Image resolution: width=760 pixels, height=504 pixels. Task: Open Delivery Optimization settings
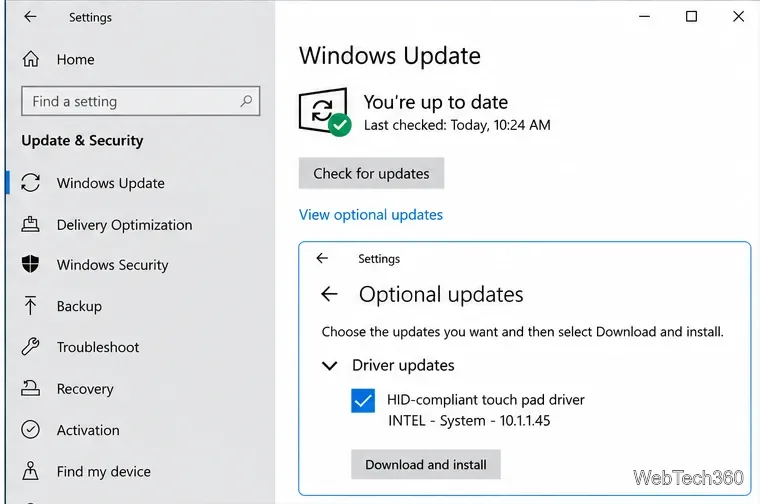[x=124, y=225]
